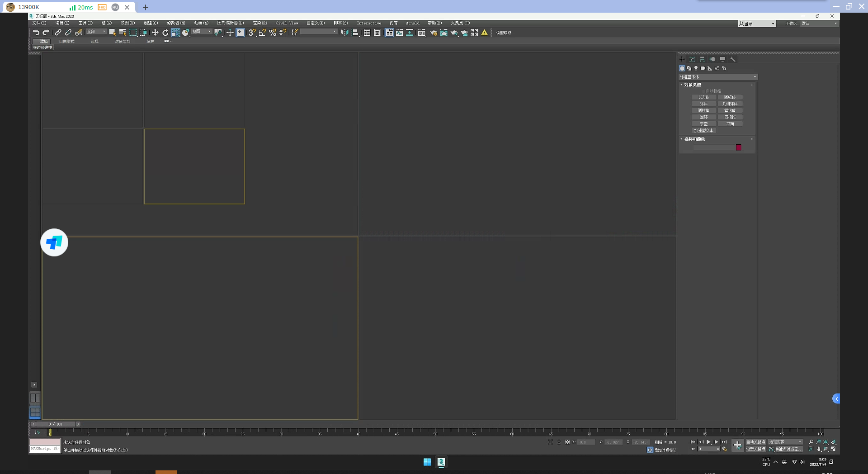Viewport: 868px width, 474px height.
Task: Open the 渲染(R) menu
Action: (x=260, y=23)
